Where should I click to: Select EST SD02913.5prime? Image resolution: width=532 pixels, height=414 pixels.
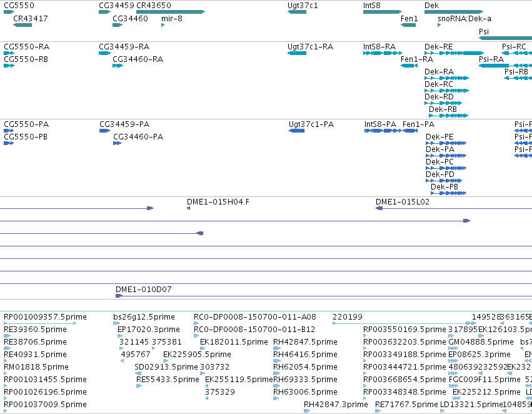point(138,373)
